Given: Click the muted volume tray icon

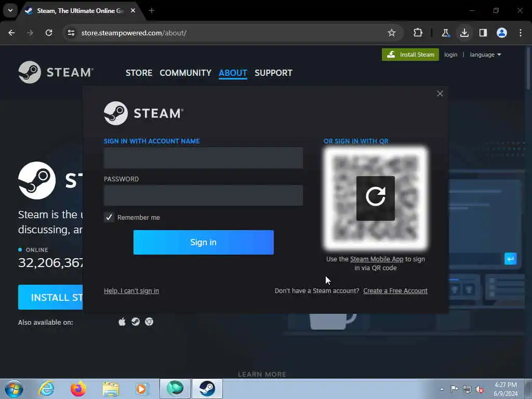Looking at the screenshot, I should (x=480, y=390).
